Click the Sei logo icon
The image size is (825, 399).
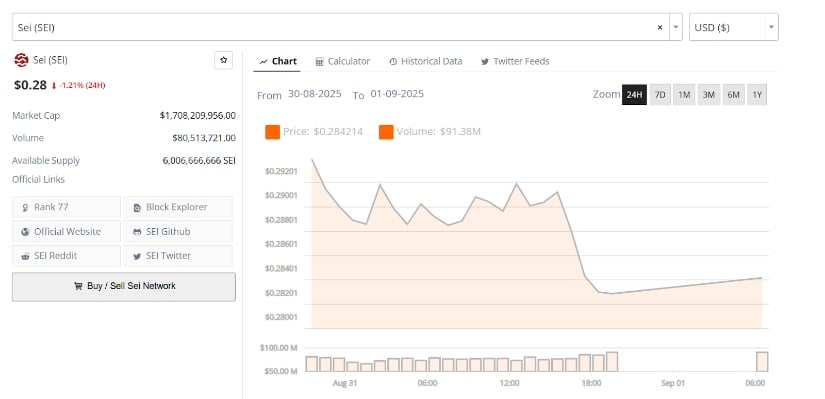pyautogui.click(x=21, y=61)
